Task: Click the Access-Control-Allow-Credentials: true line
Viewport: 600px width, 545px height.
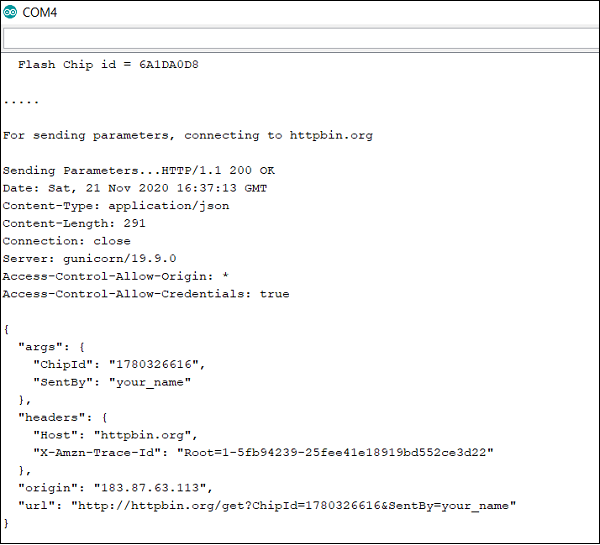Action: click(x=146, y=294)
